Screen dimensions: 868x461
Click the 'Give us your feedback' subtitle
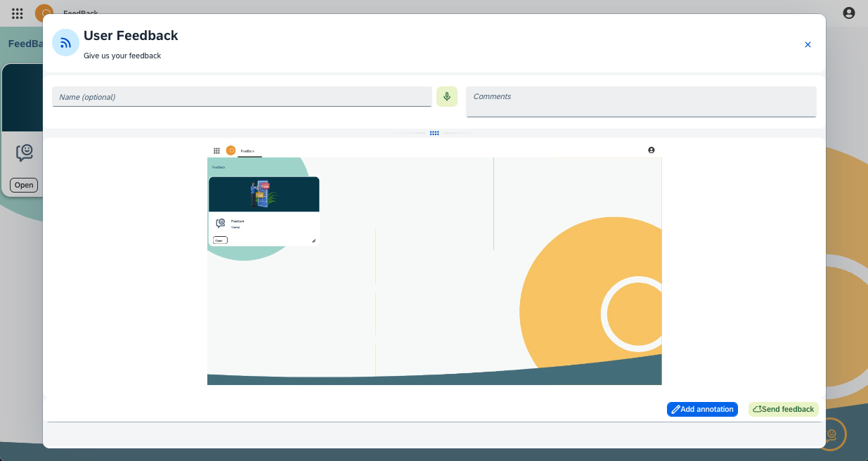coord(122,56)
